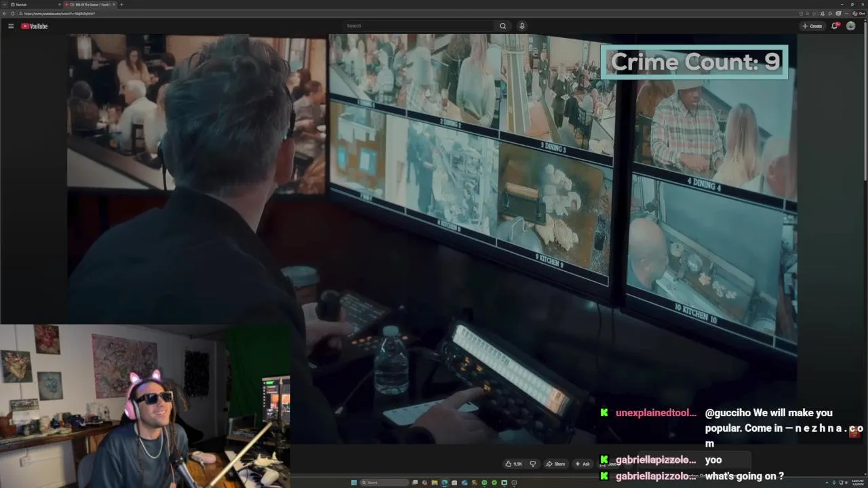Like the video with thumbs-up button
868x488 pixels.
click(513, 464)
